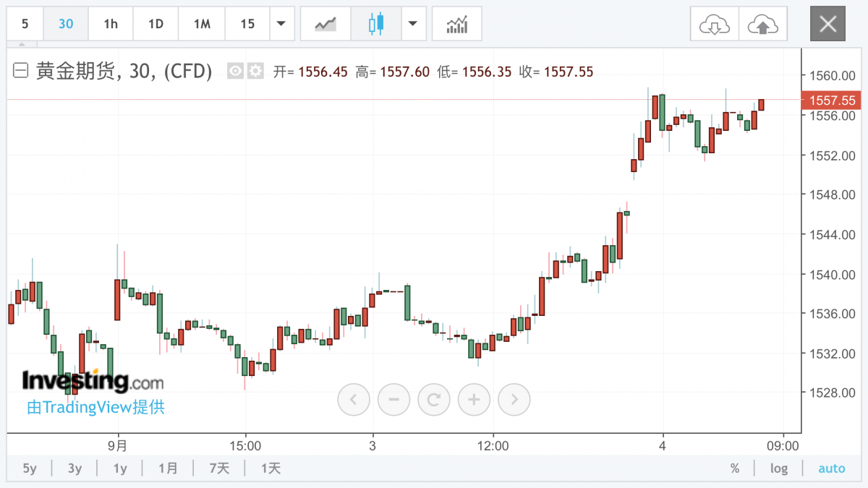Image resolution: width=868 pixels, height=488 pixels.
Task: Select the line chart style icon
Action: click(325, 24)
